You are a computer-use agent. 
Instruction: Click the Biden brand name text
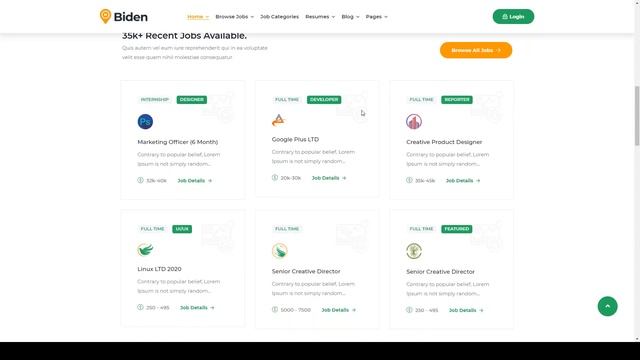(131, 17)
